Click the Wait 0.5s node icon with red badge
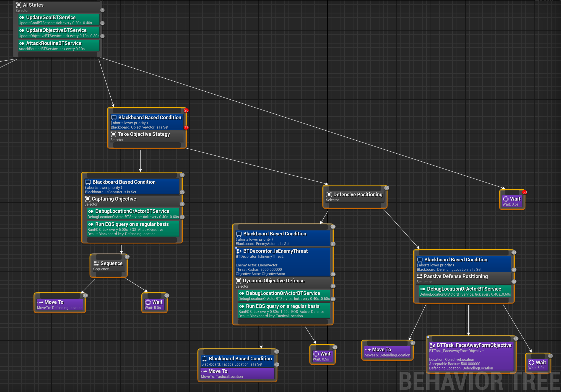Screen dimensions: 561x392 [x=506, y=199]
